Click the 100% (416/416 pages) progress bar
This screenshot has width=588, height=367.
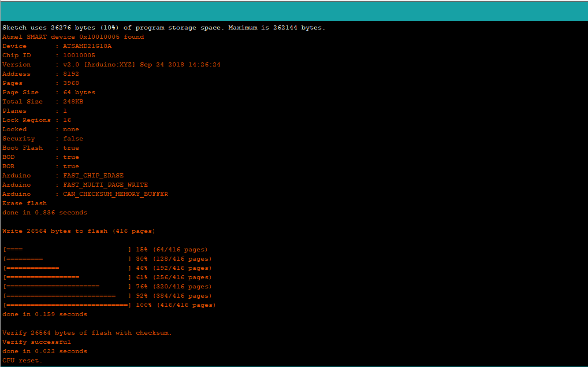[109, 305]
